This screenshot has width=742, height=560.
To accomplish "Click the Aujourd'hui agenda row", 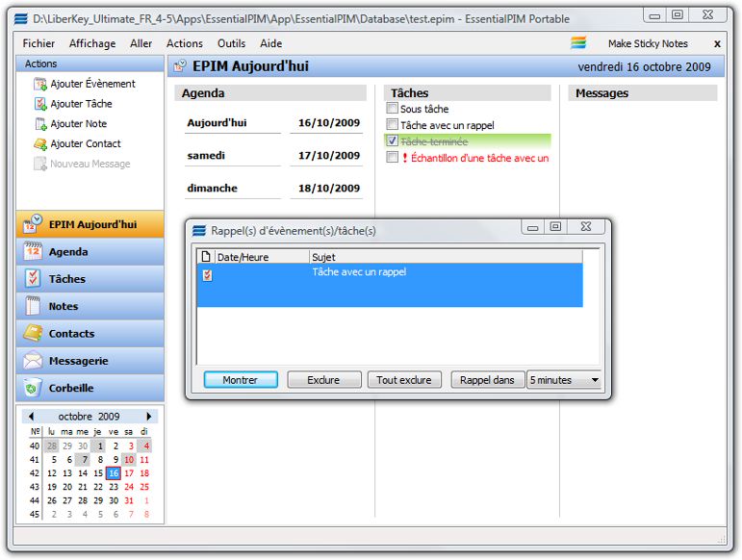I will click(273, 123).
